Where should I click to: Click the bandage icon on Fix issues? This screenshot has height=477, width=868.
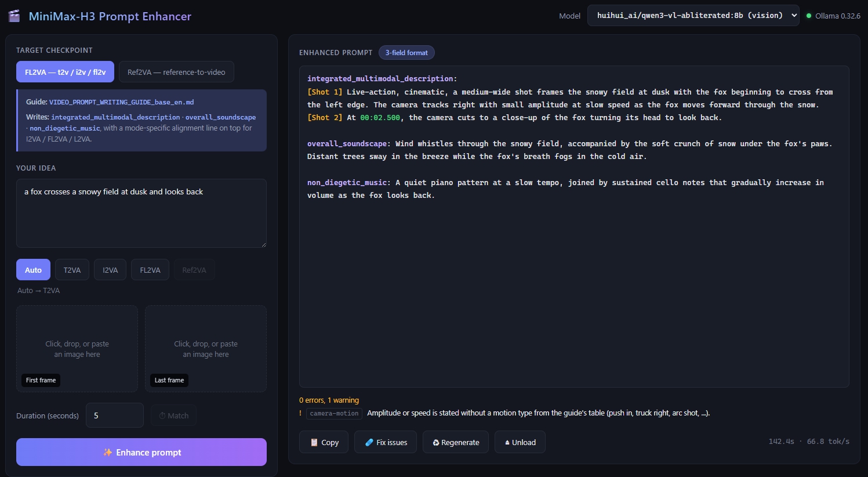click(x=369, y=442)
